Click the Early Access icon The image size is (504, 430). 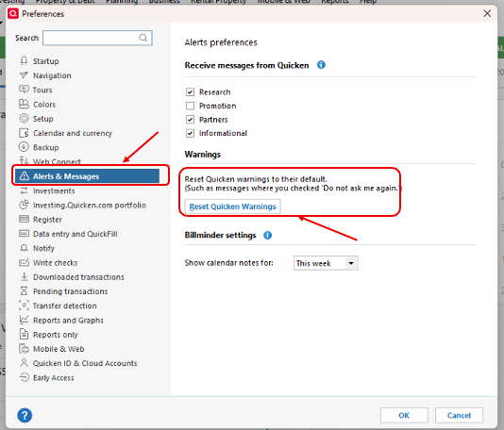(x=24, y=377)
